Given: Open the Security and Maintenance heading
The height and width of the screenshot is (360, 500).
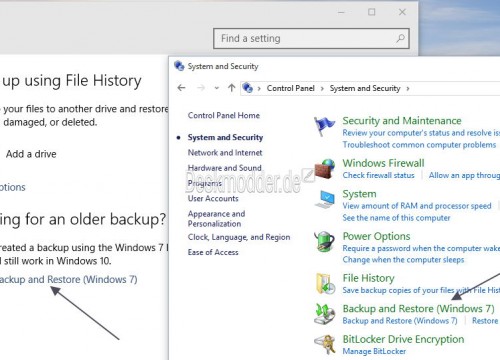Looking at the screenshot, I should 402,121.
